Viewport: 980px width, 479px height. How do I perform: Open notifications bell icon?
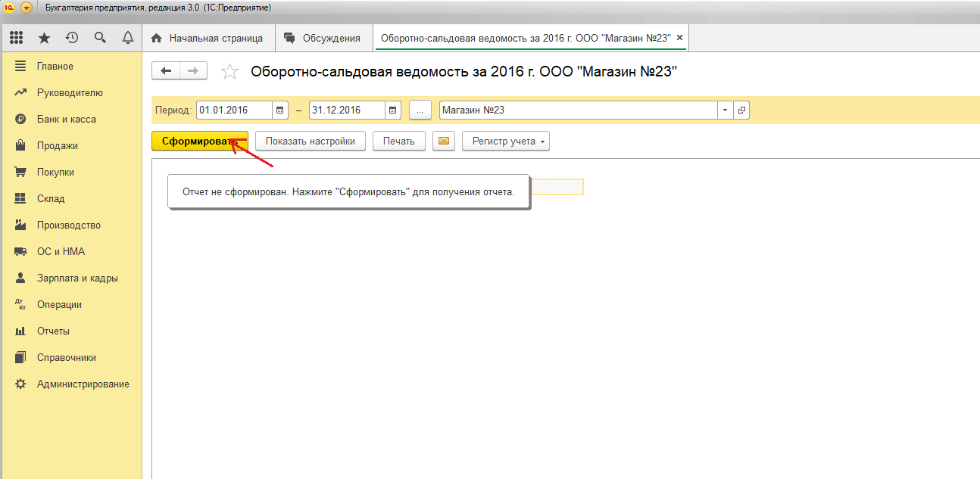(127, 38)
